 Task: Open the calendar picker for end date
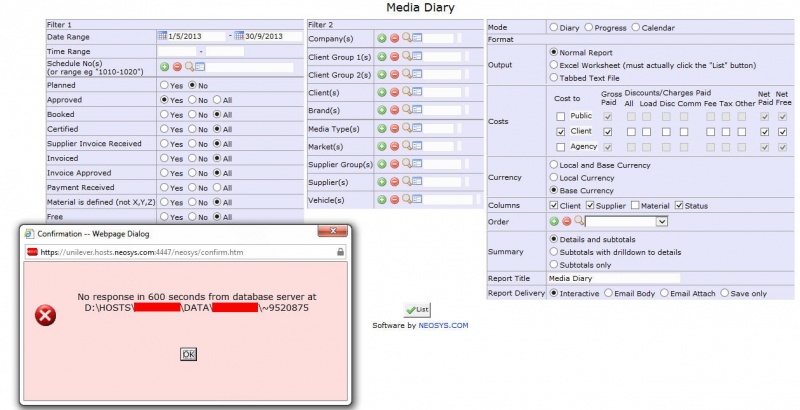point(239,36)
